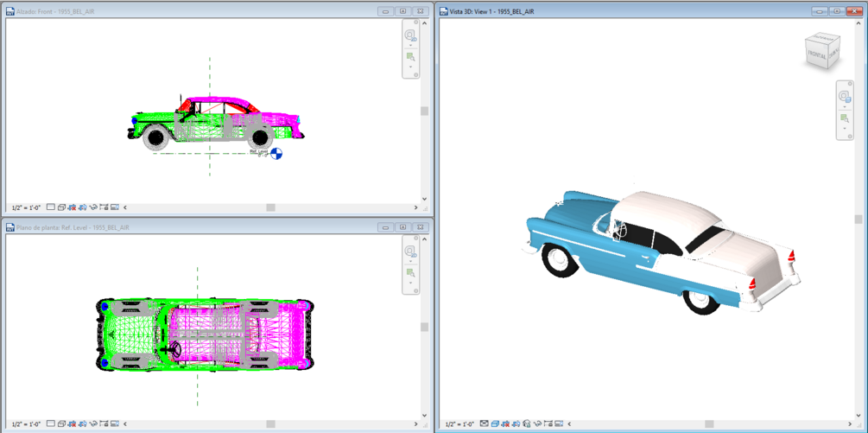Screen dimensions: 868x433
Task: Open Visual Style in Front elevation view
Action: click(62, 207)
